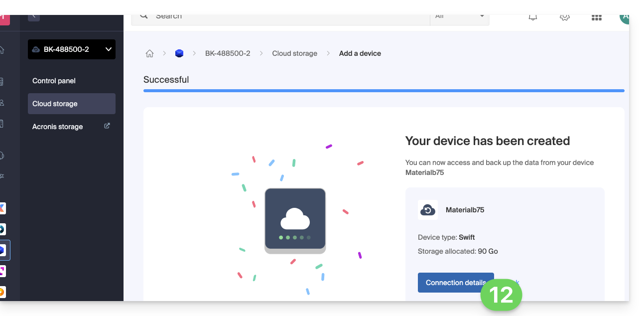The height and width of the screenshot is (316, 644).
Task: Click the external link icon beside Acronis storage
Action: [107, 126]
